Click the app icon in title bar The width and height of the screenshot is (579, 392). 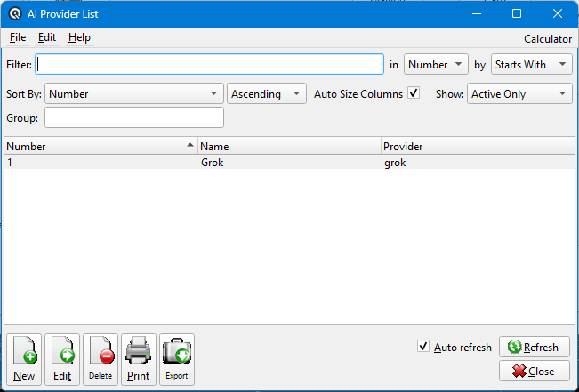coord(15,13)
